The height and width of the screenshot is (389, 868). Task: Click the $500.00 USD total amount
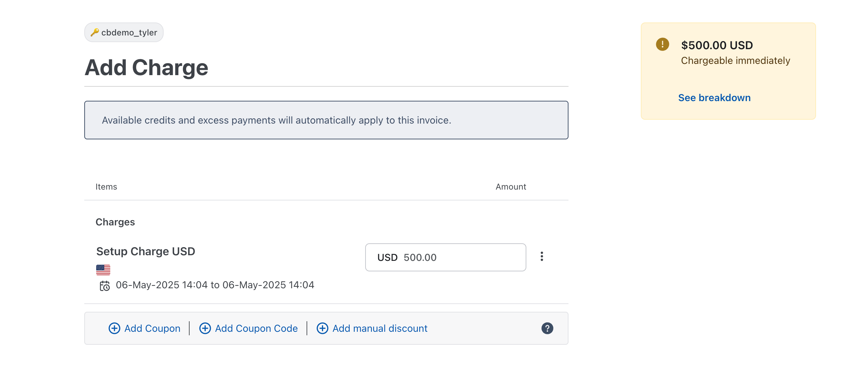pyautogui.click(x=717, y=45)
